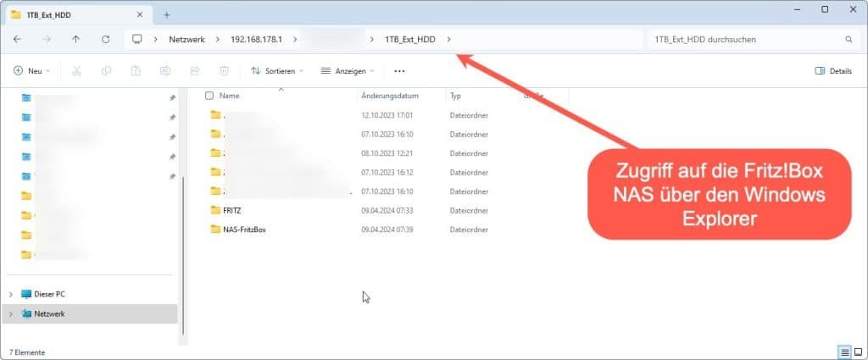
Task: Refresh the current folder view
Action: (x=105, y=39)
